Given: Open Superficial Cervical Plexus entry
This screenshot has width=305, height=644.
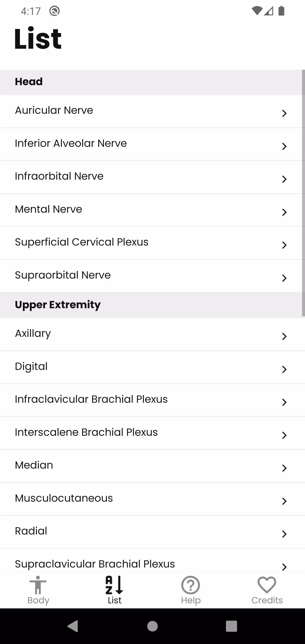Looking at the screenshot, I should point(152,243).
